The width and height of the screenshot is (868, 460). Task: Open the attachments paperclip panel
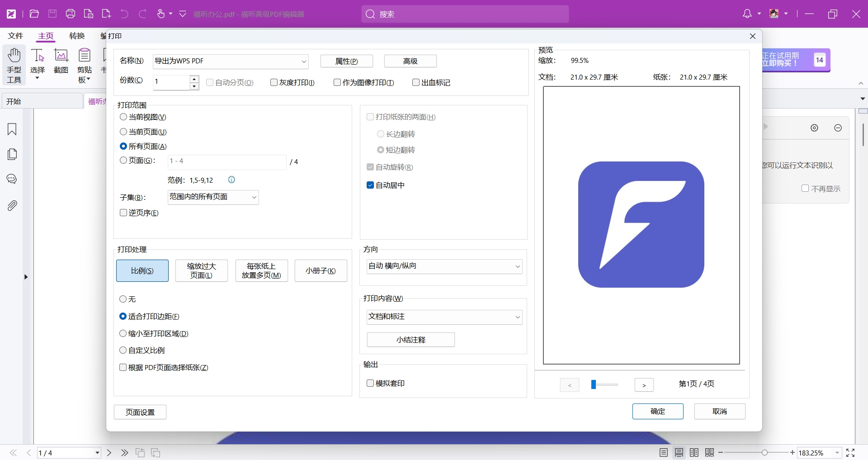12,206
